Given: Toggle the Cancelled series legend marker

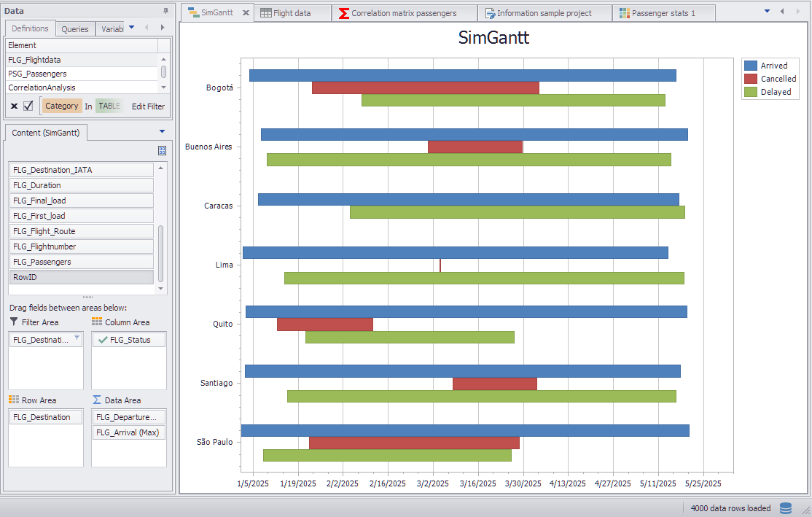Looking at the screenshot, I should tap(750, 79).
